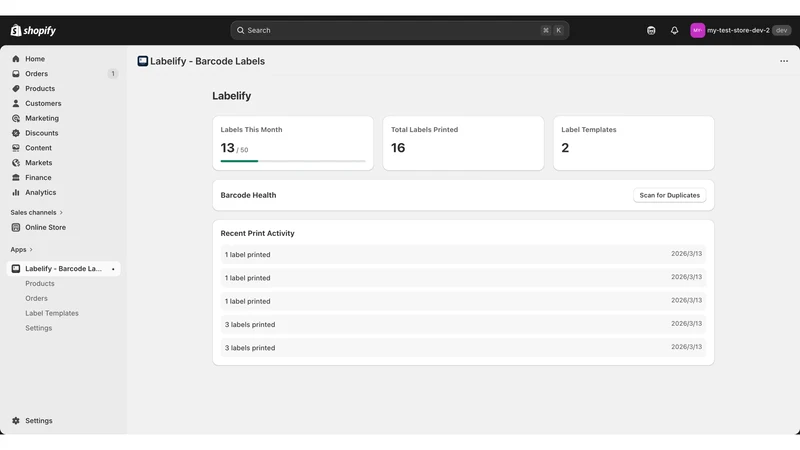Click the Online Store icon

[16, 227]
